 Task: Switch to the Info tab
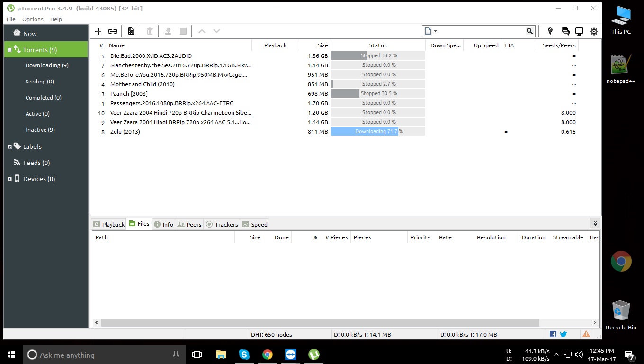coord(164,225)
